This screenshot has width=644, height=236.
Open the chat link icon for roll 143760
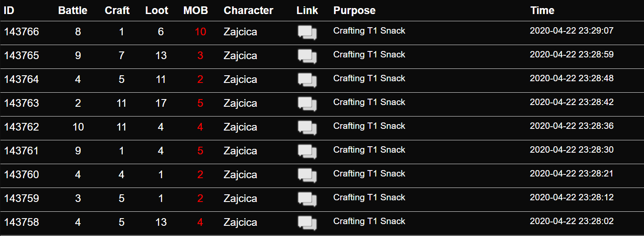click(307, 176)
